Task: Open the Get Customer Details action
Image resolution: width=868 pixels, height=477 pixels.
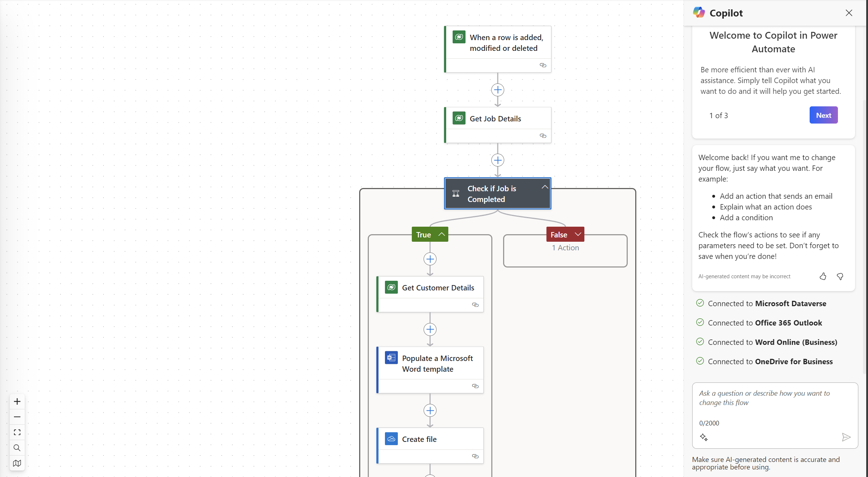Action: coord(430,294)
